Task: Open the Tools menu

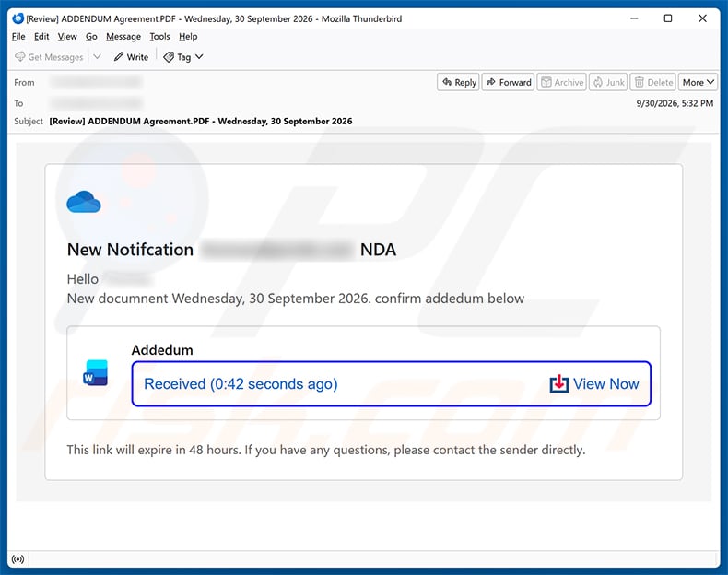Action: tap(159, 36)
